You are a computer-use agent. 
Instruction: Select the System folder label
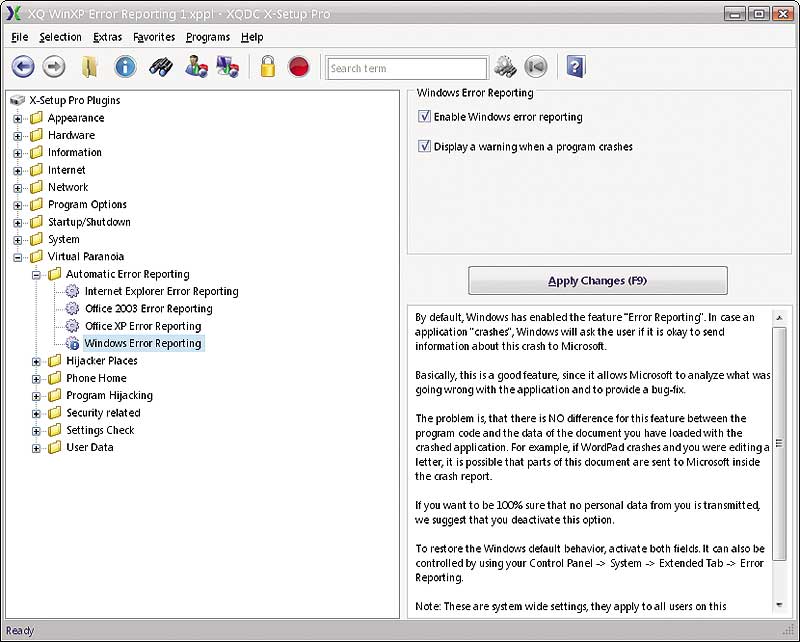coord(64,239)
